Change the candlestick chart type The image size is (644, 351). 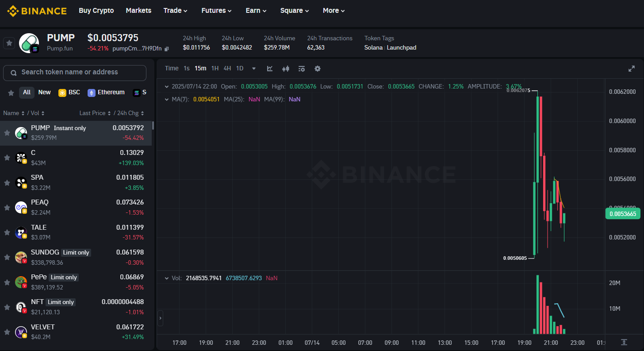click(286, 69)
